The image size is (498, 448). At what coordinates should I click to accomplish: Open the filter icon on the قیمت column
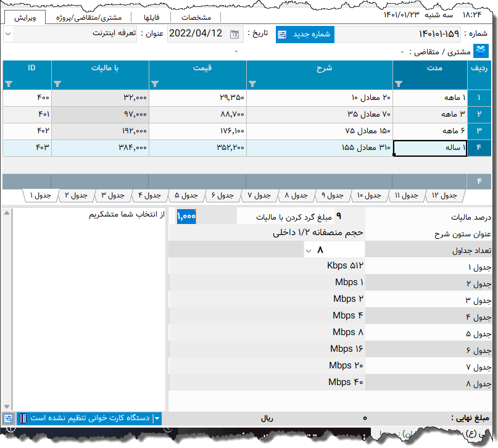tap(155, 83)
